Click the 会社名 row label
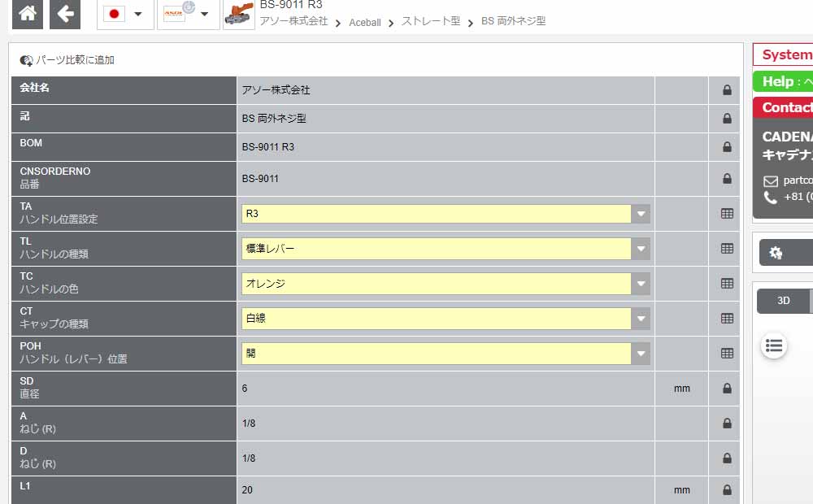This screenshot has height=504, width=813. click(x=35, y=88)
